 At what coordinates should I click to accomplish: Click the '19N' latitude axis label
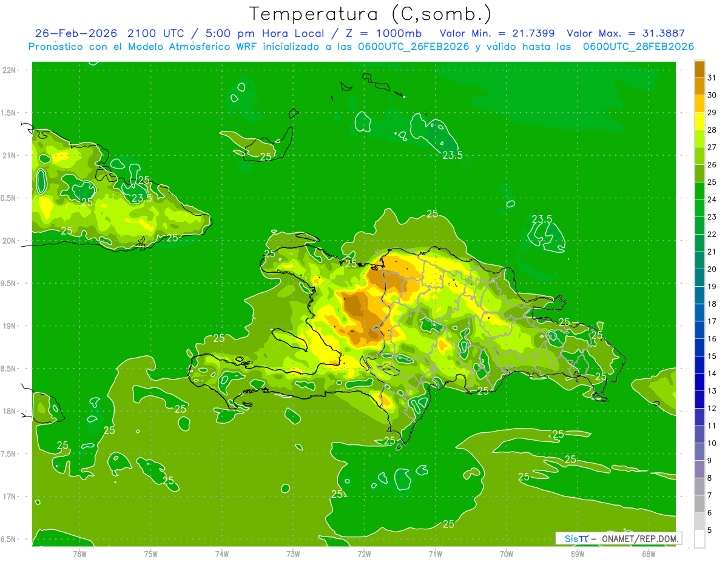[x=10, y=326]
